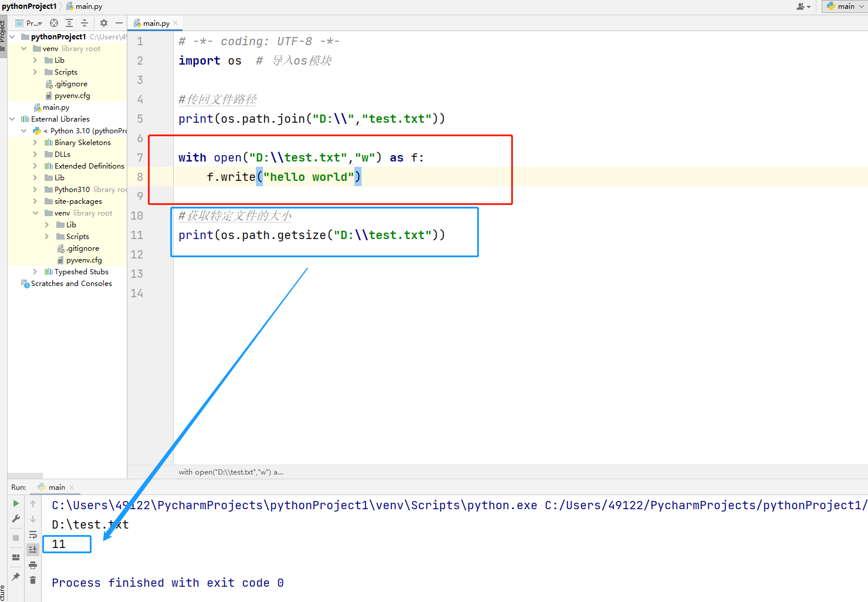Click pythonProject1 in navigation breadcrumb
Viewport: 868px width, 602px height.
tap(29, 6)
